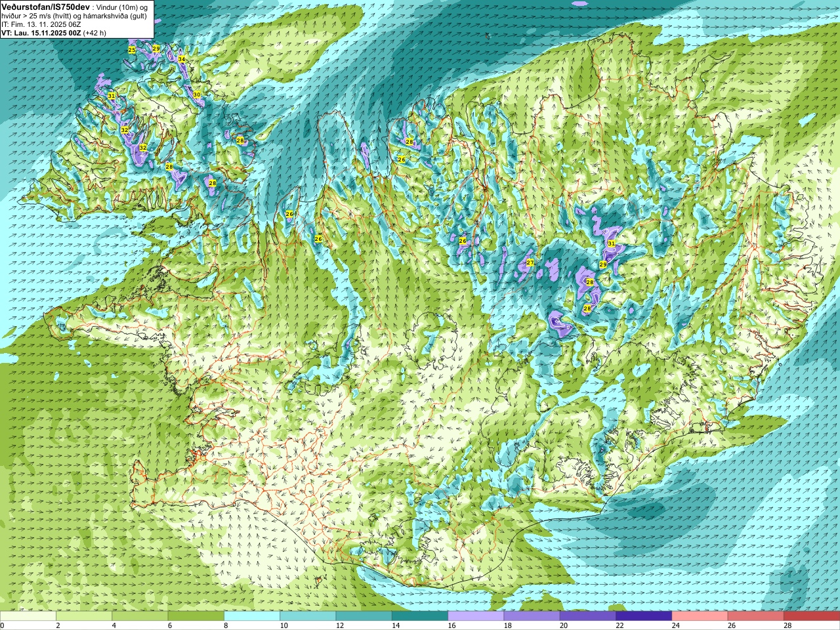Select the 12–14 m/s teal legend swatch
840x630 pixels.
(x=364, y=616)
